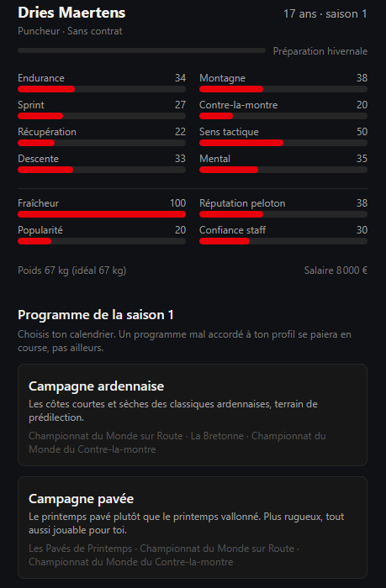The width and height of the screenshot is (386, 588).
Task: Click the Mental stat bar
Action: click(x=283, y=170)
